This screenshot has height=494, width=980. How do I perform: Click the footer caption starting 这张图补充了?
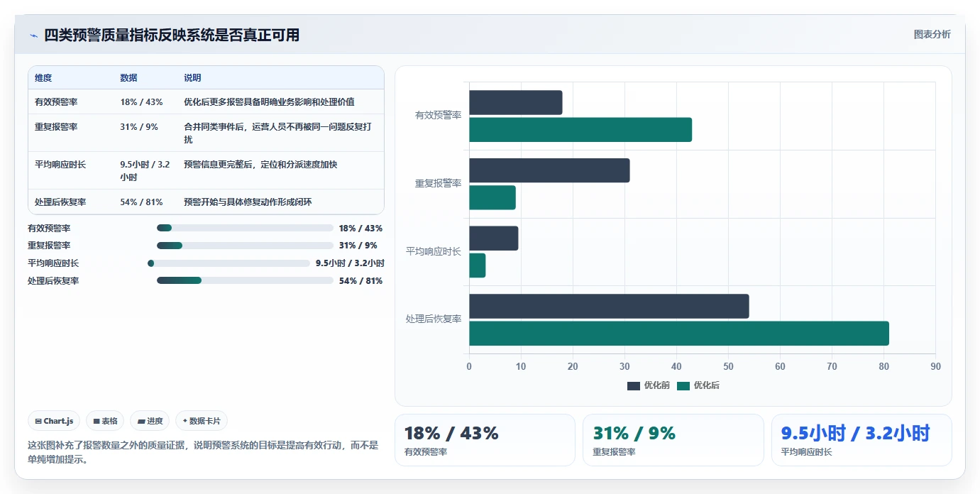[203, 453]
